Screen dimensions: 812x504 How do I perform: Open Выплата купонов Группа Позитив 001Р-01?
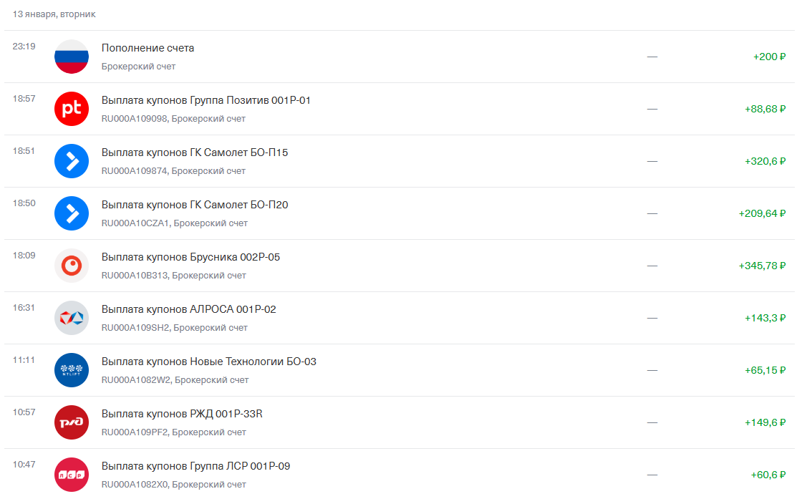tap(400, 109)
